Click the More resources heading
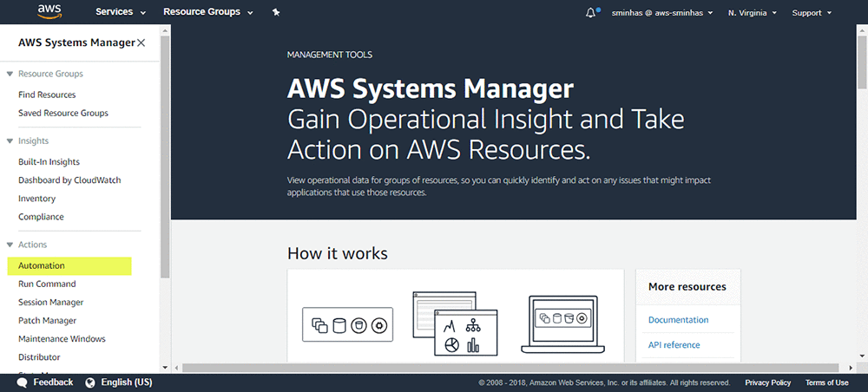Screen dimensions: 868x392 (687, 287)
